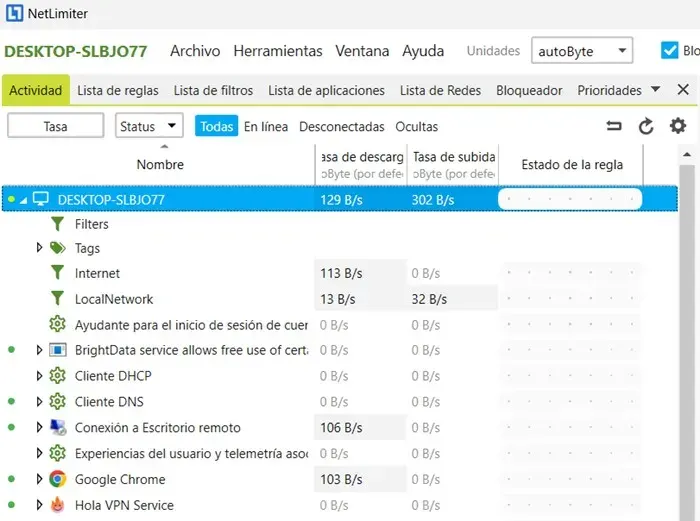Open the Status dropdown
700x521 pixels.
click(x=149, y=126)
